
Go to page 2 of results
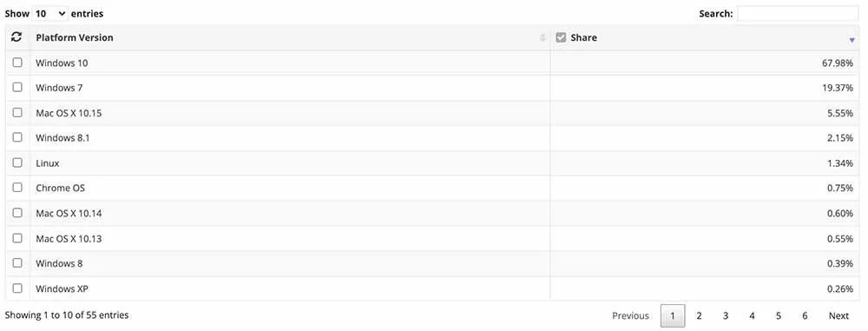tap(699, 315)
